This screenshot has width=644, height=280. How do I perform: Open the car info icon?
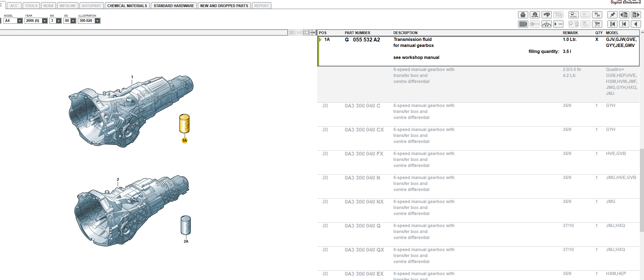(546, 24)
